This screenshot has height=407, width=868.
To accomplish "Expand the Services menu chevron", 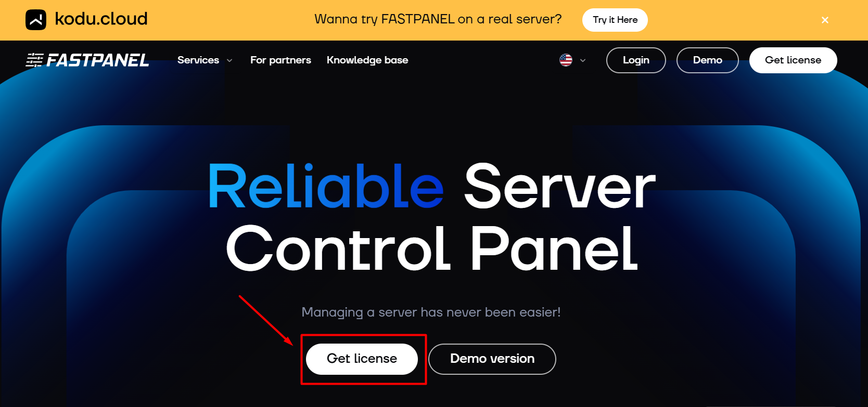I will tap(229, 61).
